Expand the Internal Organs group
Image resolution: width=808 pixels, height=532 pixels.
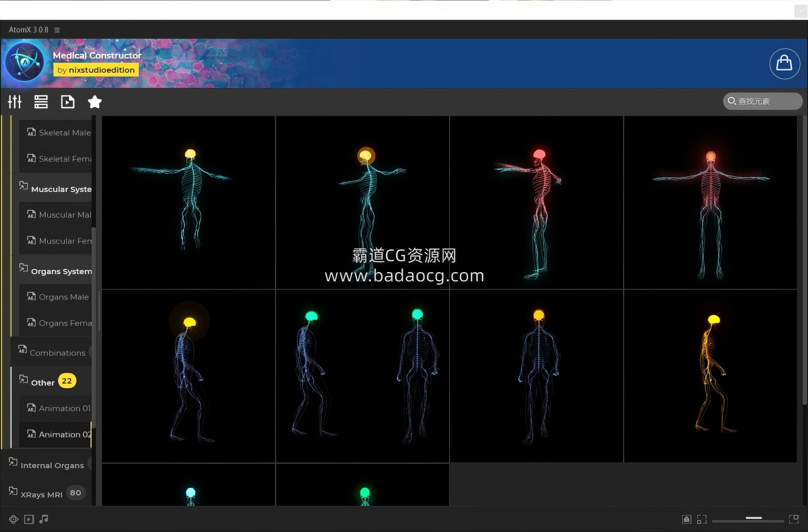[46, 464]
